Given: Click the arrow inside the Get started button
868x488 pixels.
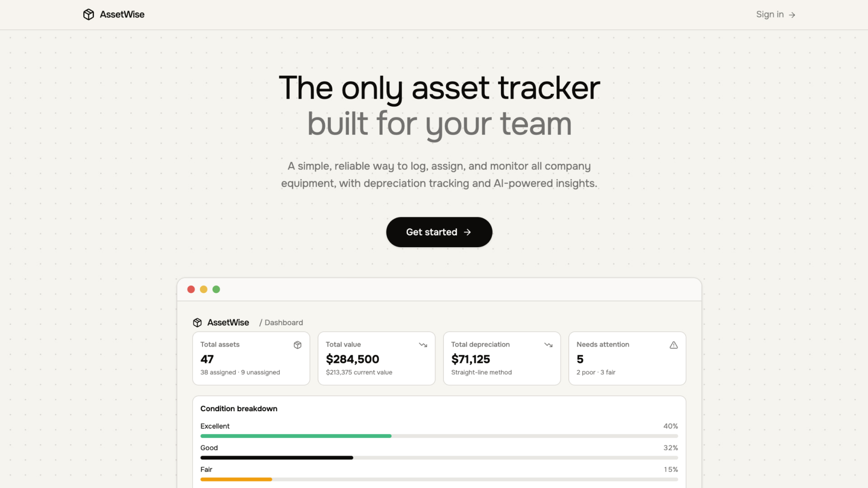Looking at the screenshot, I should coord(467,232).
